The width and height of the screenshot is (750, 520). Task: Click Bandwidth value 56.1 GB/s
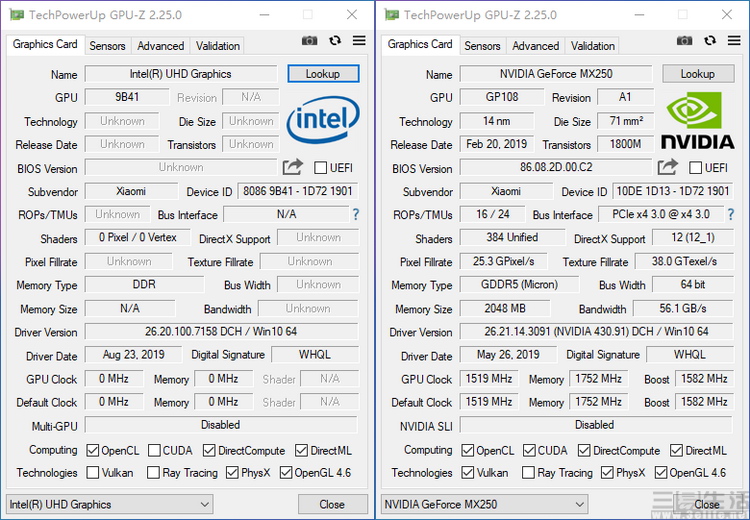coord(683,308)
